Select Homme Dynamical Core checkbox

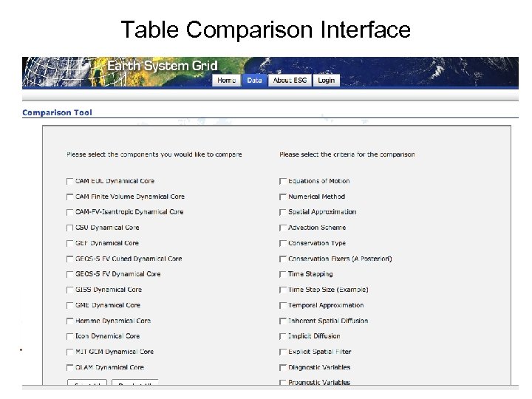[x=70, y=321]
